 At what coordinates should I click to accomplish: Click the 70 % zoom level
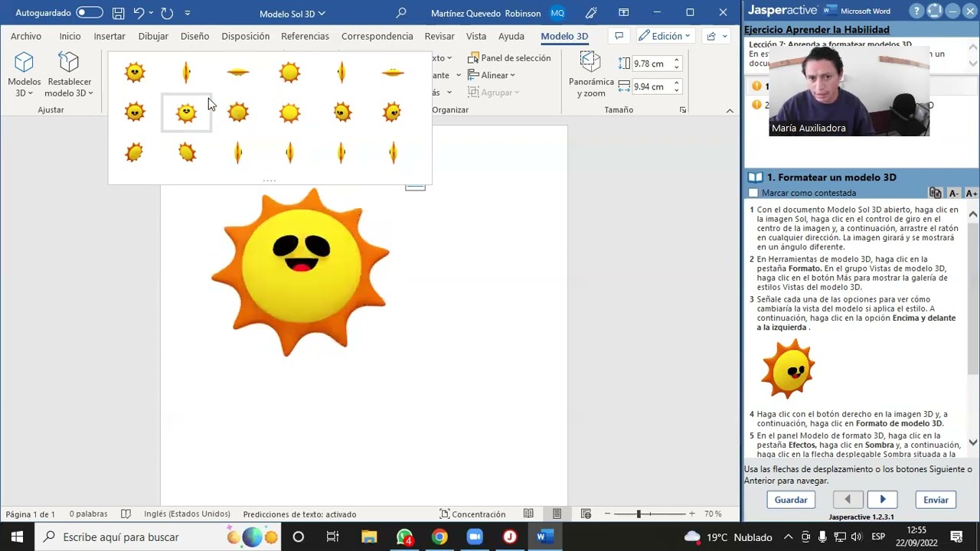(713, 514)
